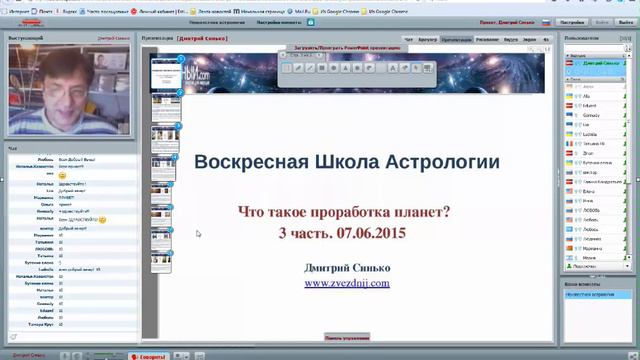The height and width of the screenshot is (360, 640).
Task: Click the grid icon ending drawing toolbar
Action: point(427,68)
